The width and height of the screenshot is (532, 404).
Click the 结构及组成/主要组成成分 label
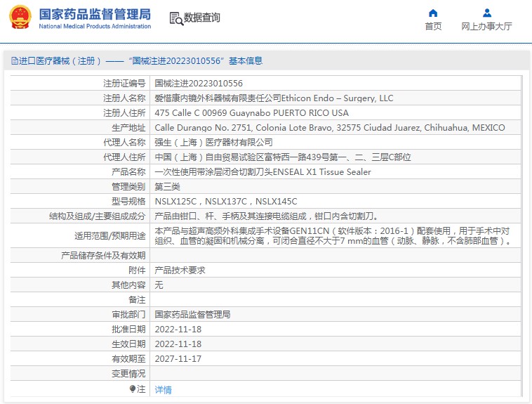tap(98, 216)
